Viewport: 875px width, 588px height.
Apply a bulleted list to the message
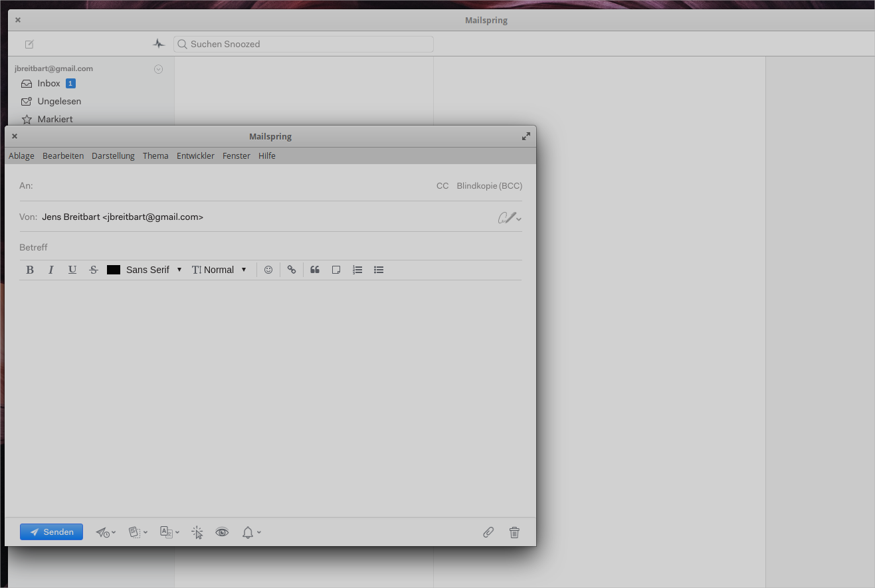click(x=379, y=269)
